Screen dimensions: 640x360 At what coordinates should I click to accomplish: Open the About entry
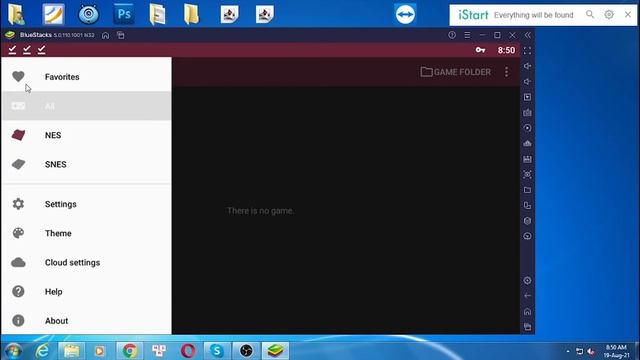click(x=86, y=321)
